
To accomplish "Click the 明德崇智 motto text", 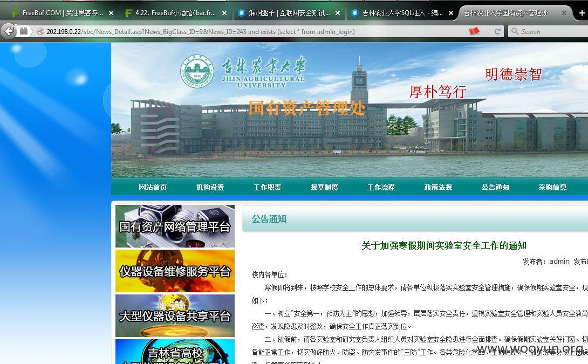I will 514,74.
